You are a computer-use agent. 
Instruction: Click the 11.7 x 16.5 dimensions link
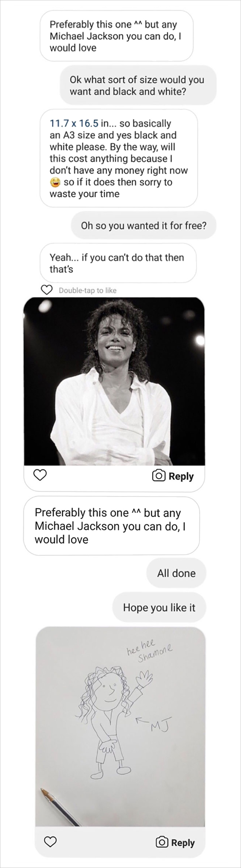tap(74, 123)
